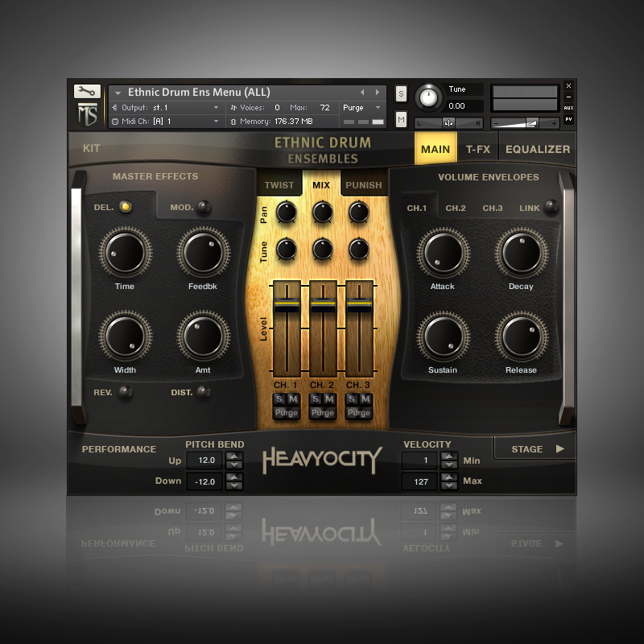Solo CH. 1 with its S button
This screenshot has height=644, width=644.
tap(279, 398)
